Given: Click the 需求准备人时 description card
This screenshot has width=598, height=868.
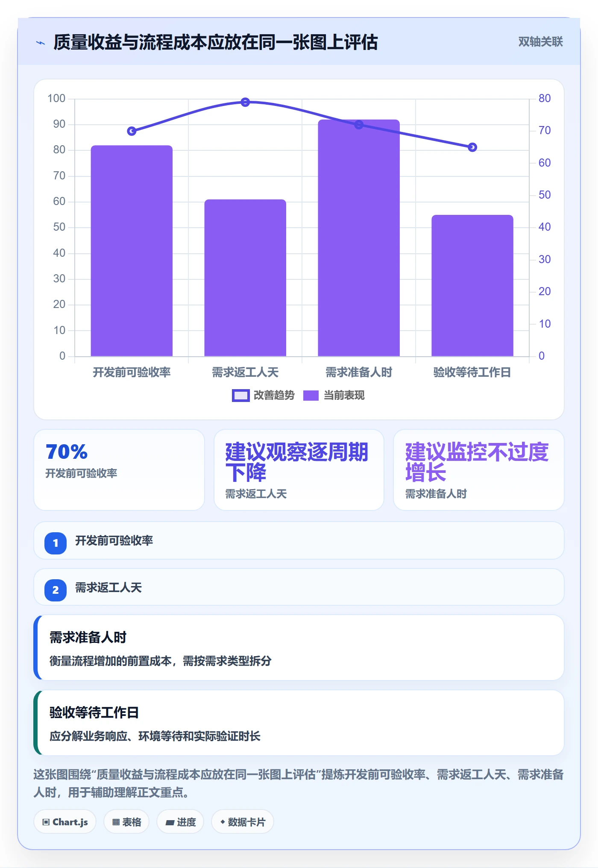Looking at the screenshot, I should tap(299, 648).
